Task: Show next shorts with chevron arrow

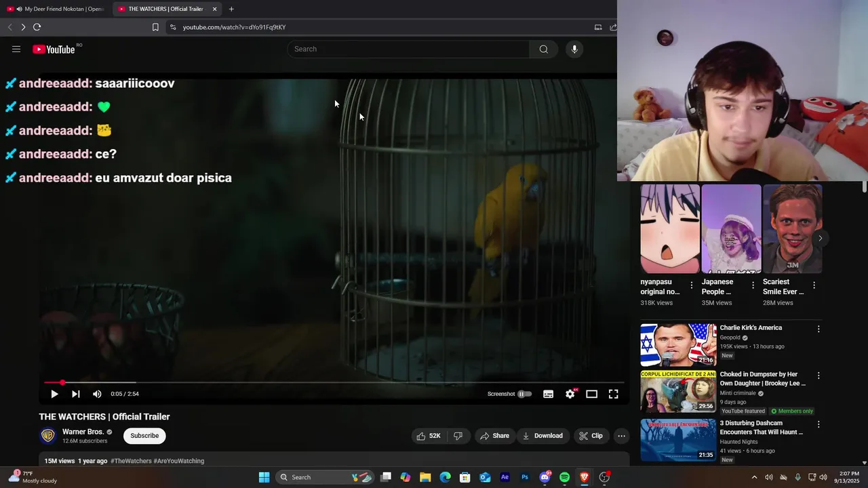Action: (820, 238)
